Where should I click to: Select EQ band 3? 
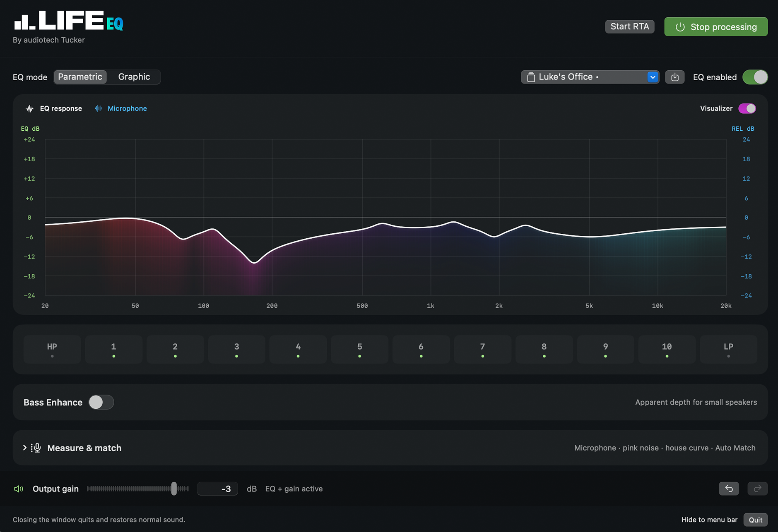coord(236,350)
